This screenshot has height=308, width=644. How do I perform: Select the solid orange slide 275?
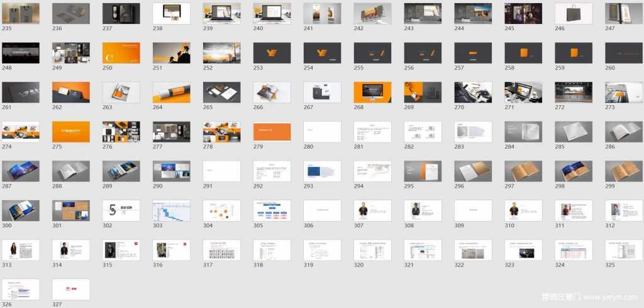pos(71,132)
